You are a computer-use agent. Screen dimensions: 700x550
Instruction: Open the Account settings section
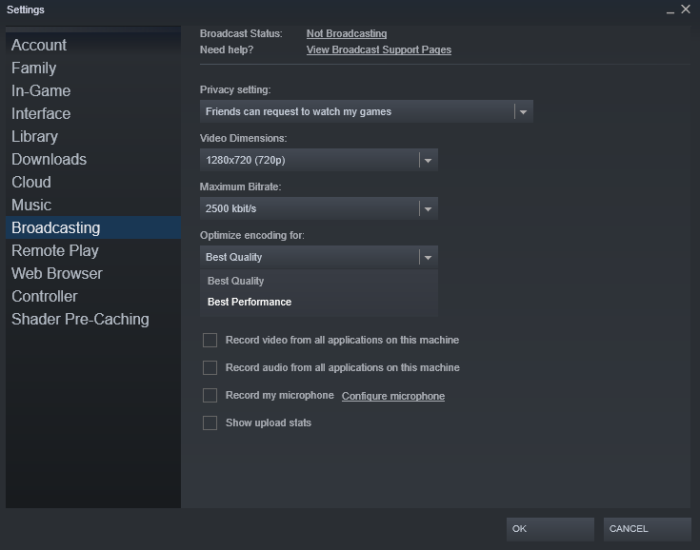point(93,45)
